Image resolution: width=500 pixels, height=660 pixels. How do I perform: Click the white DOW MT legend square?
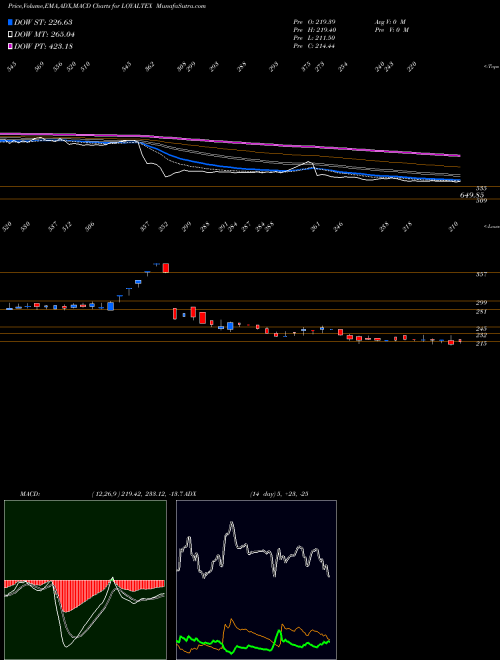10,35
